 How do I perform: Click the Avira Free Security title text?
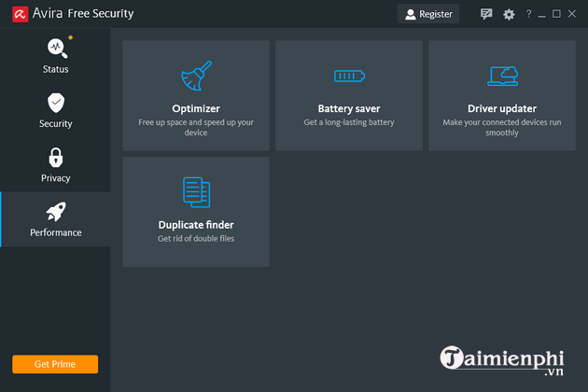(x=83, y=13)
